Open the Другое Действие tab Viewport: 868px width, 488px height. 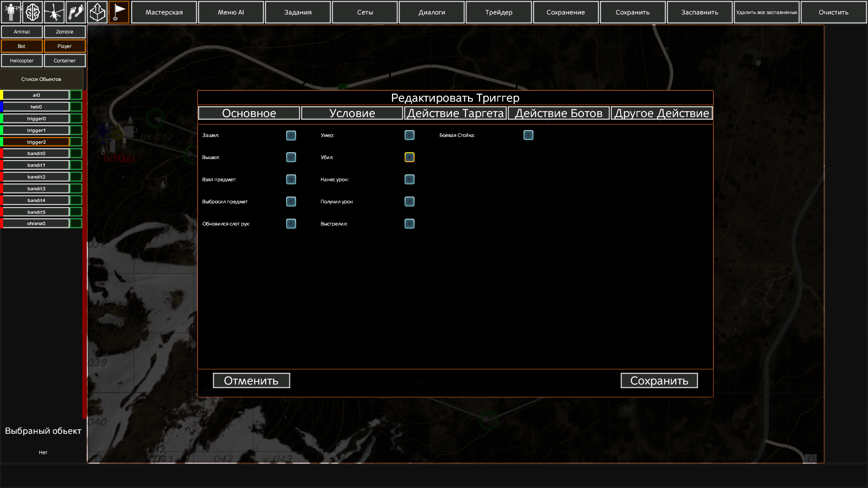click(x=661, y=113)
